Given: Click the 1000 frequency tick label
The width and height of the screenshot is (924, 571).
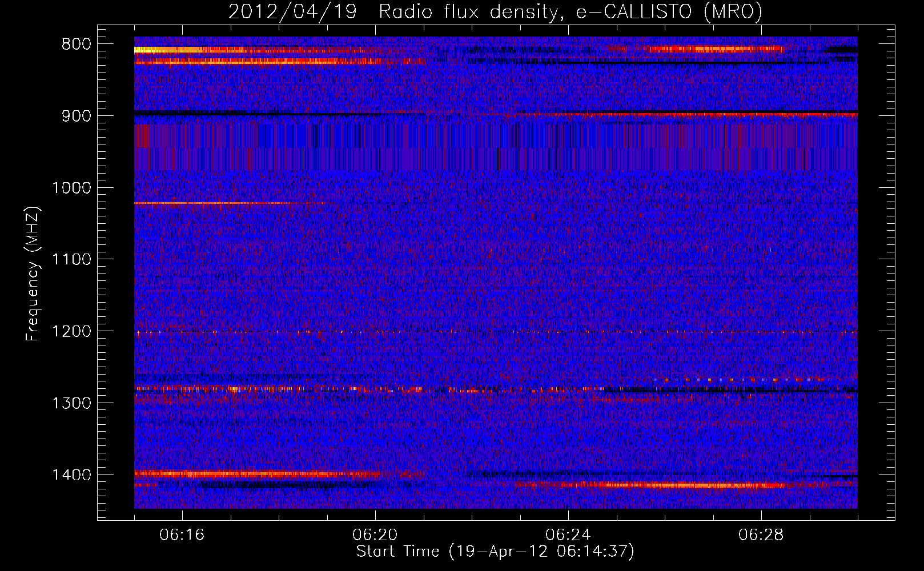Looking at the screenshot, I should point(72,188).
